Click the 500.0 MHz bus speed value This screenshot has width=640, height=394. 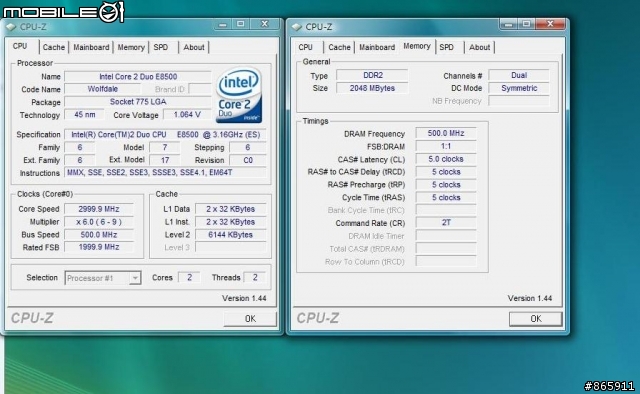tap(99, 235)
